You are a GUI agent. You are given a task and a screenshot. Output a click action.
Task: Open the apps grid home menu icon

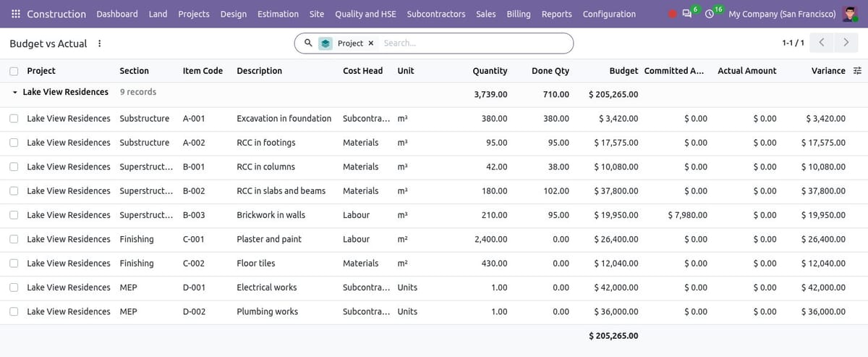coord(16,14)
